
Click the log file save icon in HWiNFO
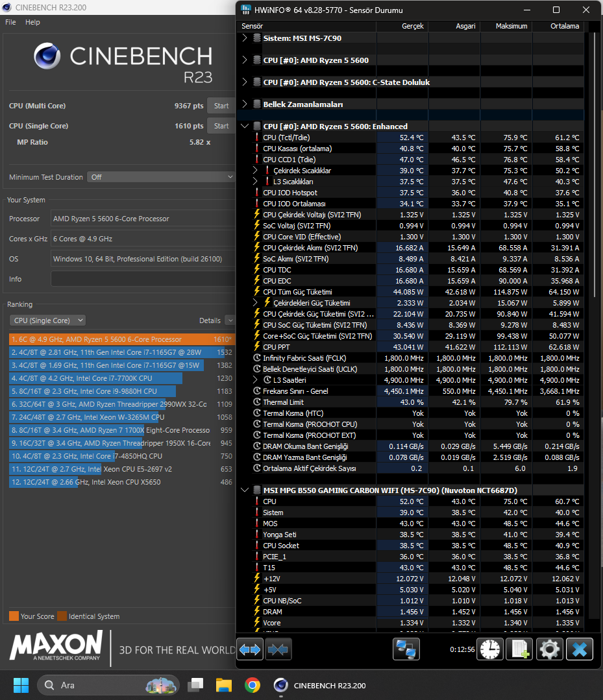[x=519, y=649]
